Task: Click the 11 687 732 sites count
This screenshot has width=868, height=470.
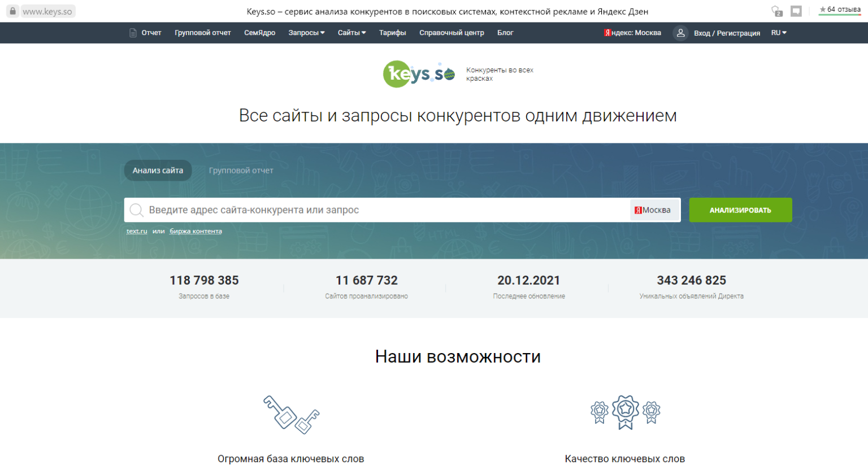Action: (367, 280)
